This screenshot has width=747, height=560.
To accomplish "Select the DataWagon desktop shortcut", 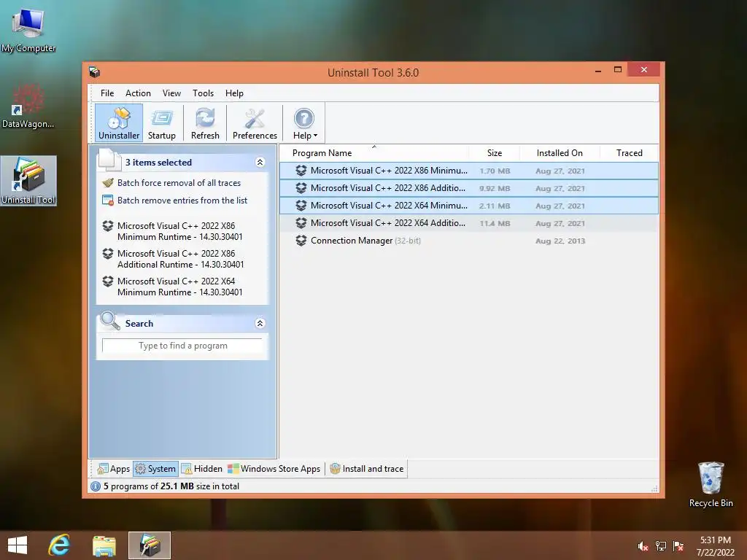I will pyautogui.click(x=28, y=106).
